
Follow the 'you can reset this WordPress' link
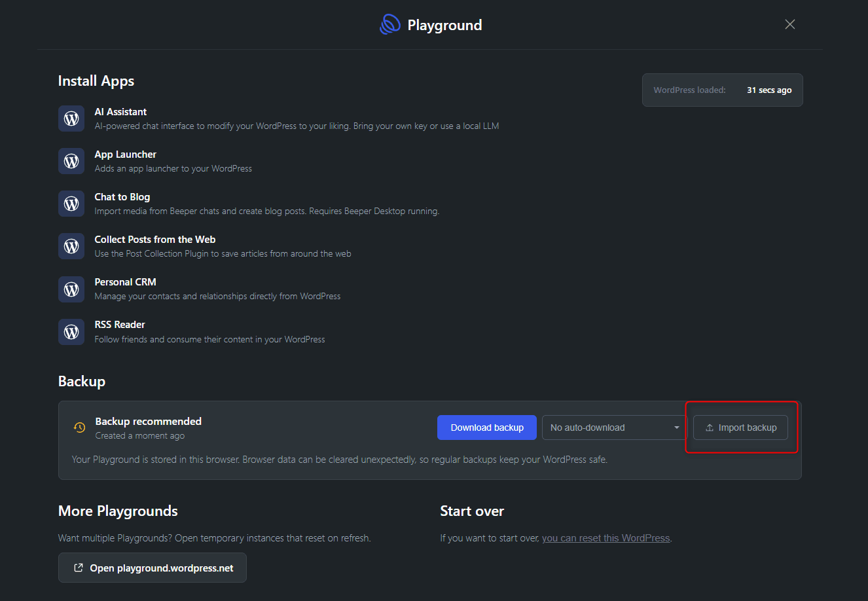(606, 538)
